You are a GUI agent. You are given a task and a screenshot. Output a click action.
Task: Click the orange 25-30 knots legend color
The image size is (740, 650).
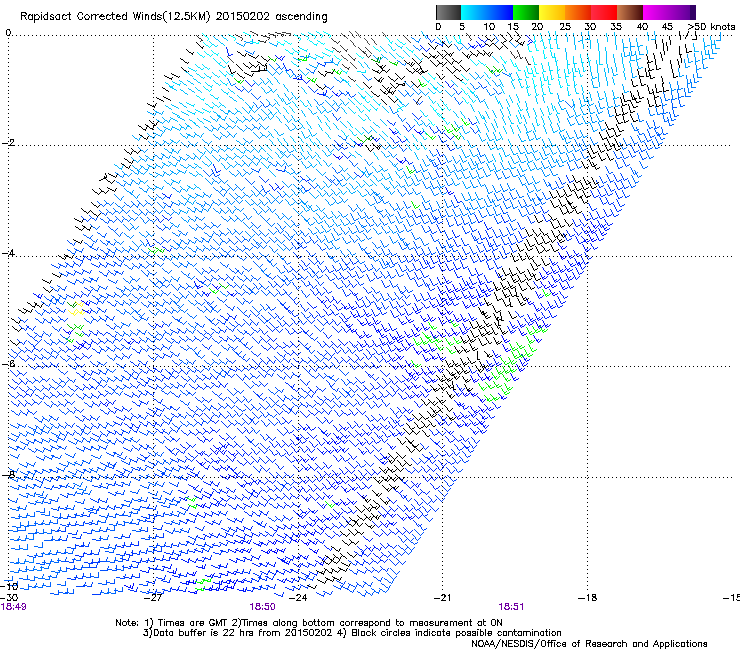[578, 12]
